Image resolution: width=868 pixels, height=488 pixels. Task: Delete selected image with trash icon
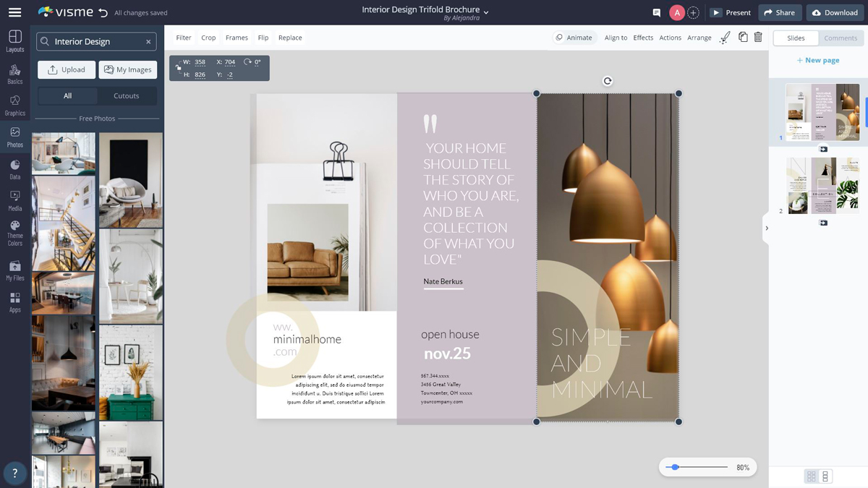pos(758,38)
